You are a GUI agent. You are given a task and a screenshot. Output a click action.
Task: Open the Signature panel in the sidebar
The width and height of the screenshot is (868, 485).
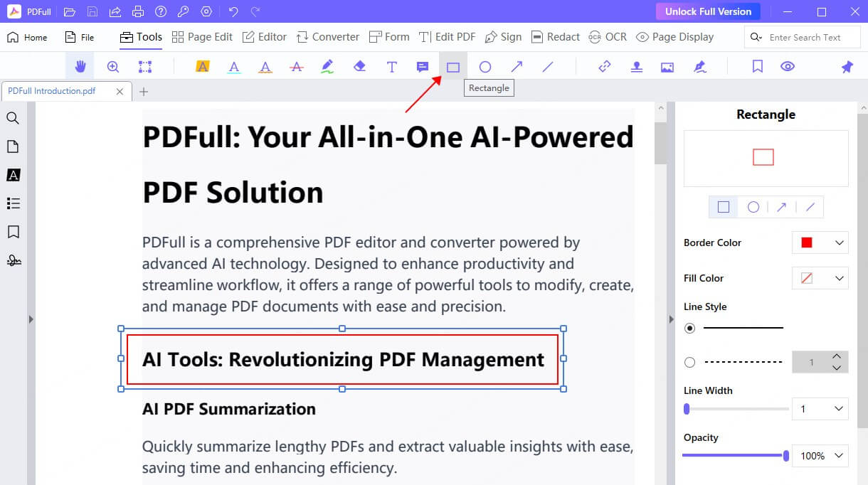point(14,260)
